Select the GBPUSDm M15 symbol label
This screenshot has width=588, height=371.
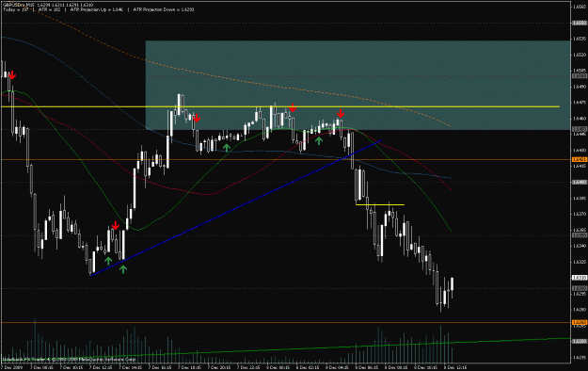(x=19, y=5)
